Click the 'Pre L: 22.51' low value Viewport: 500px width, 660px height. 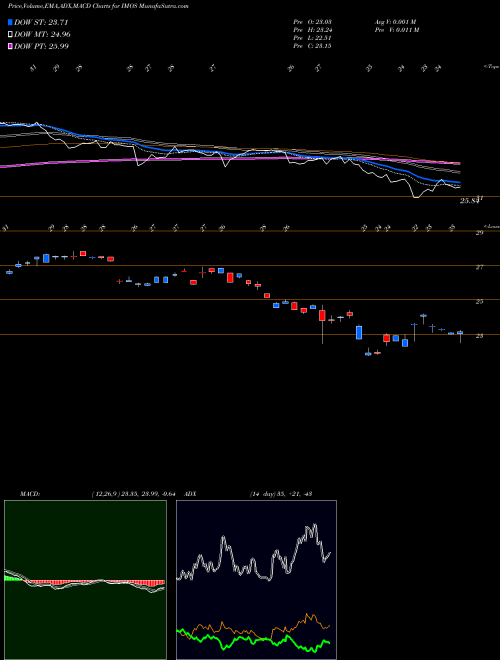(312, 38)
